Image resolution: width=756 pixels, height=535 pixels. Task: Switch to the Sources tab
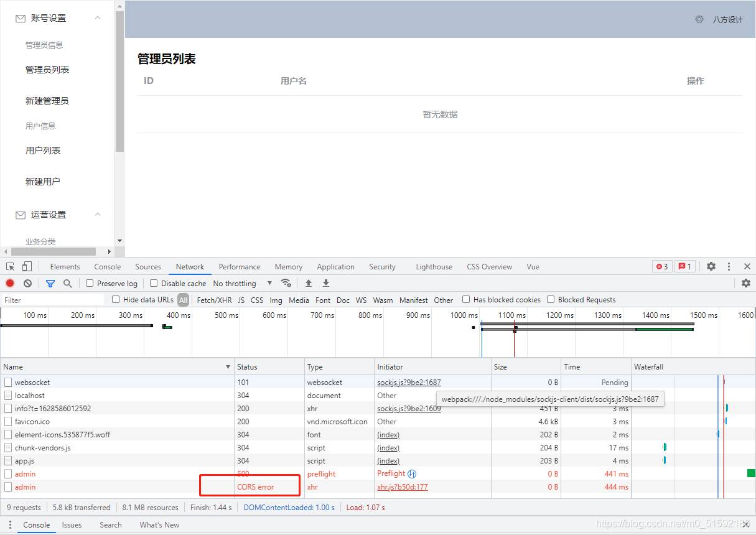pyautogui.click(x=148, y=267)
